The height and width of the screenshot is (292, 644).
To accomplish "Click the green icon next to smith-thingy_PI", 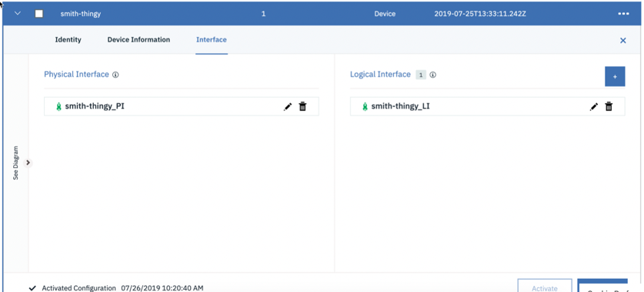I will click(58, 107).
